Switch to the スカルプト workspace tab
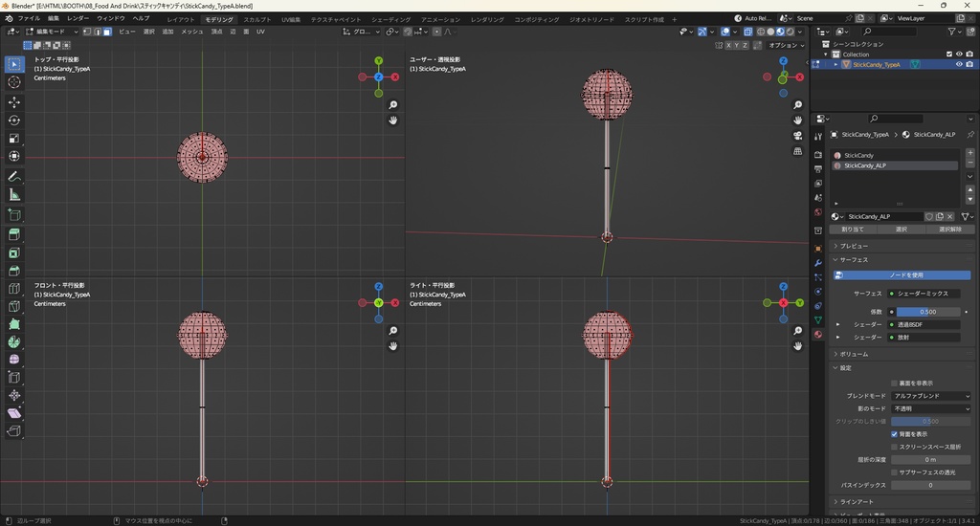This screenshot has width=980, height=526. (x=256, y=19)
